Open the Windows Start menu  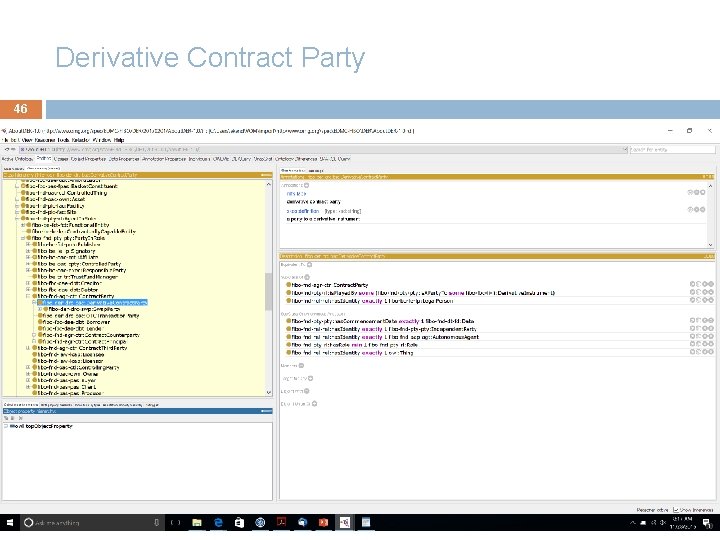[x=10, y=523]
